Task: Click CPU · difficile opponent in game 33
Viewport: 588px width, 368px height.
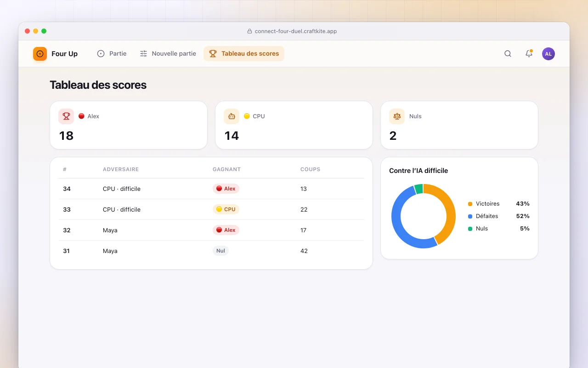Action: (x=122, y=209)
